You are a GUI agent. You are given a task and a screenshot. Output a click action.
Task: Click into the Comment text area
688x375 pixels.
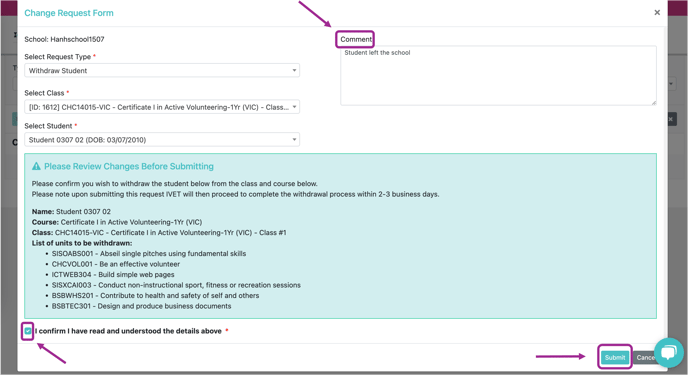point(498,76)
